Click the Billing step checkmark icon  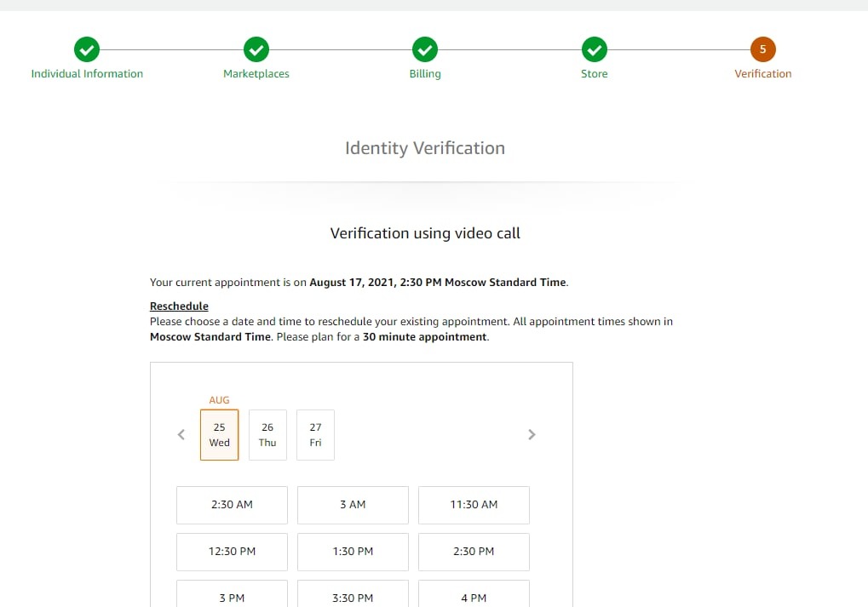[424, 49]
